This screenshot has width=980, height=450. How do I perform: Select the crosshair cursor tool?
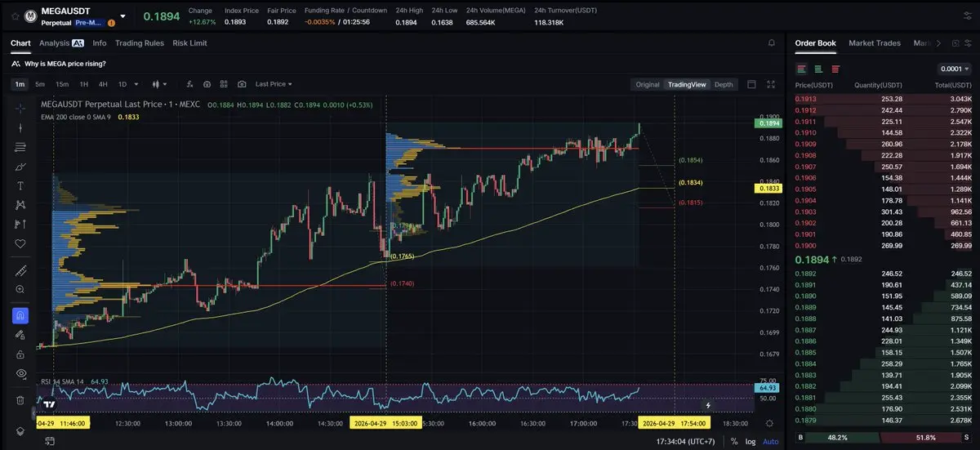(x=20, y=108)
